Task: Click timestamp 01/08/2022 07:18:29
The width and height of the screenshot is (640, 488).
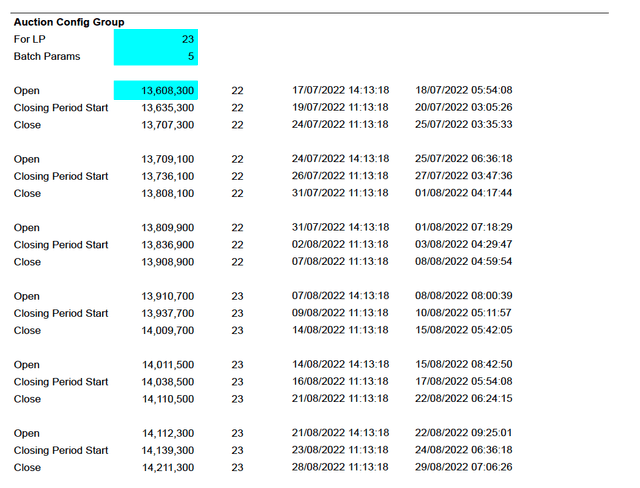Action: [x=464, y=227]
